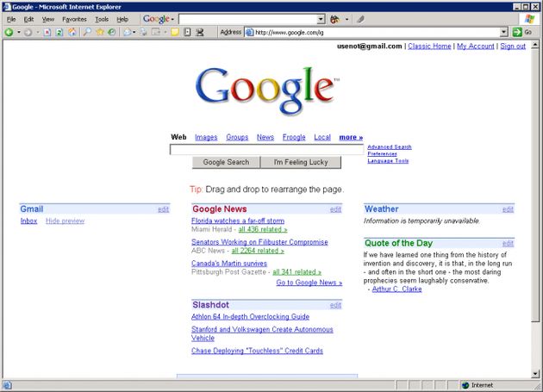The width and height of the screenshot is (543, 392).
Task: Click the Hide preview link
Action: [x=66, y=221]
